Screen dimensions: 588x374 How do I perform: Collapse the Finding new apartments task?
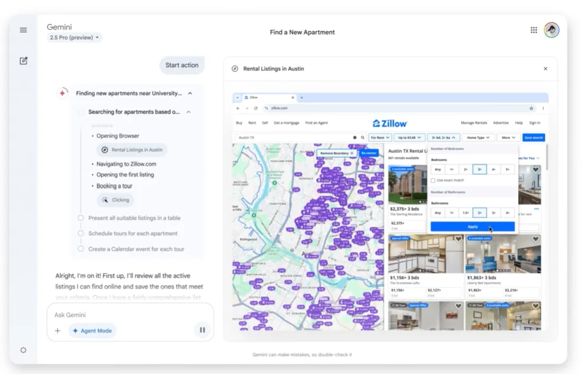tap(190, 93)
